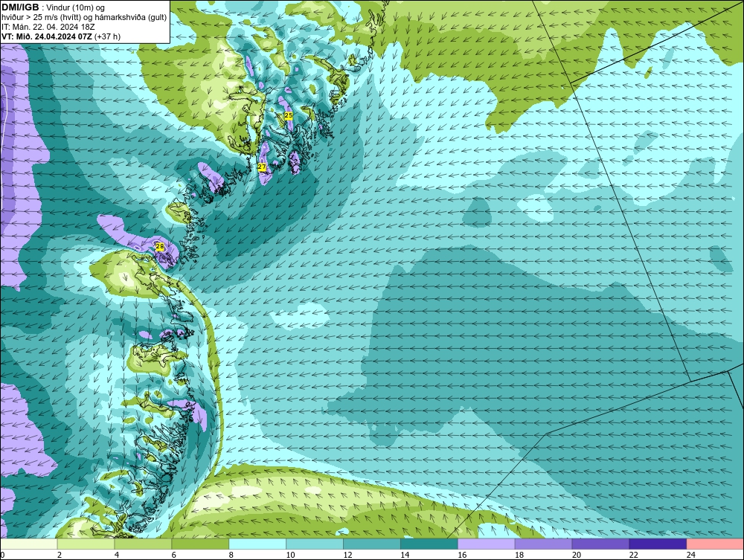744x560 pixels.
Task: Select the 0–2 m/s legend swatch
Action: [x=29, y=544]
